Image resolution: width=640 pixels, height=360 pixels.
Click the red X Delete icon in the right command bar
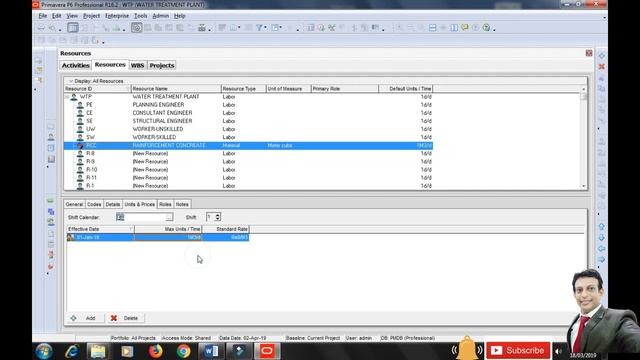tap(602, 67)
